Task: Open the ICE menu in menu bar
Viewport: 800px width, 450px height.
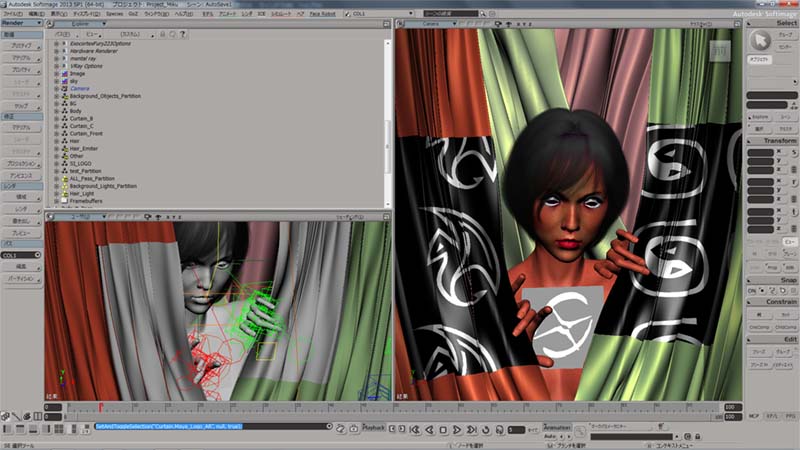Action: 261,14
